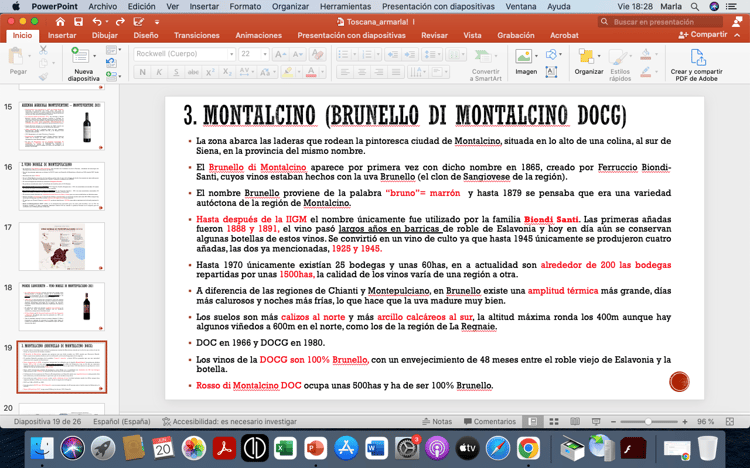
Task: Zoom out with the minus button
Action: point(613,422)
